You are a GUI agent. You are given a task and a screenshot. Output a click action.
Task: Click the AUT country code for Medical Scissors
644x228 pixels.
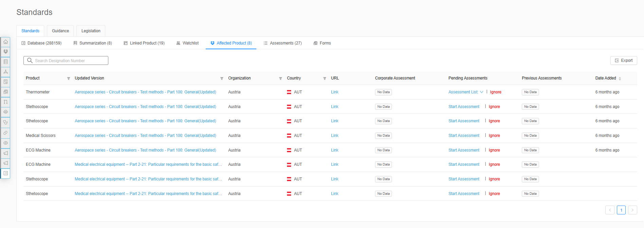(x=298, y=136)
